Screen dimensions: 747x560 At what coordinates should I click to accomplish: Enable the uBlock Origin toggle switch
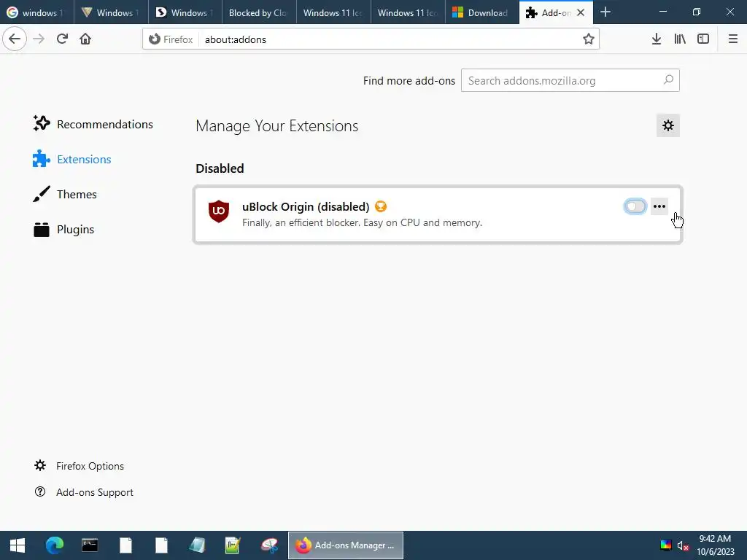tap(635, 206)
